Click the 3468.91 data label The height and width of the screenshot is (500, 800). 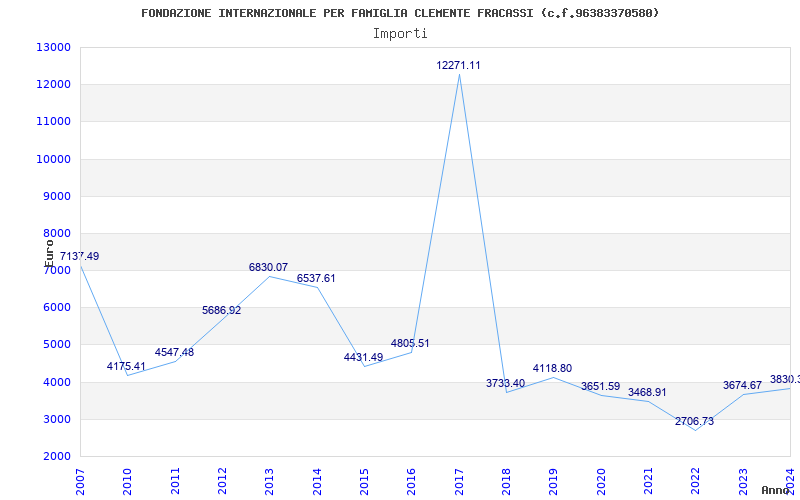[x=647, y=392]
